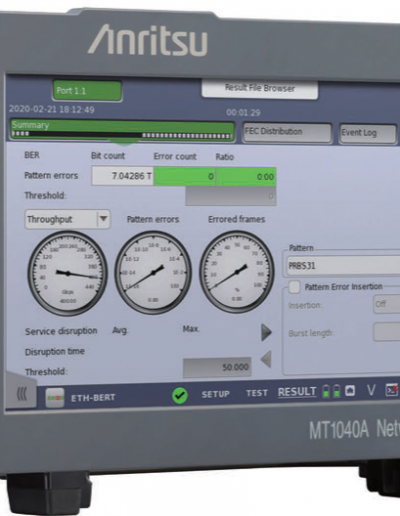Tap the Disruption time label

[55, 351]
